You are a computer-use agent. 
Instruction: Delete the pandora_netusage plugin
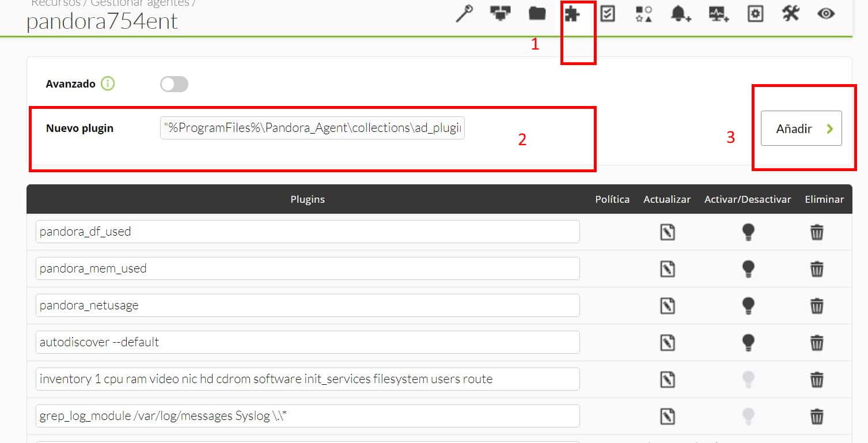(x=817, y=306)
